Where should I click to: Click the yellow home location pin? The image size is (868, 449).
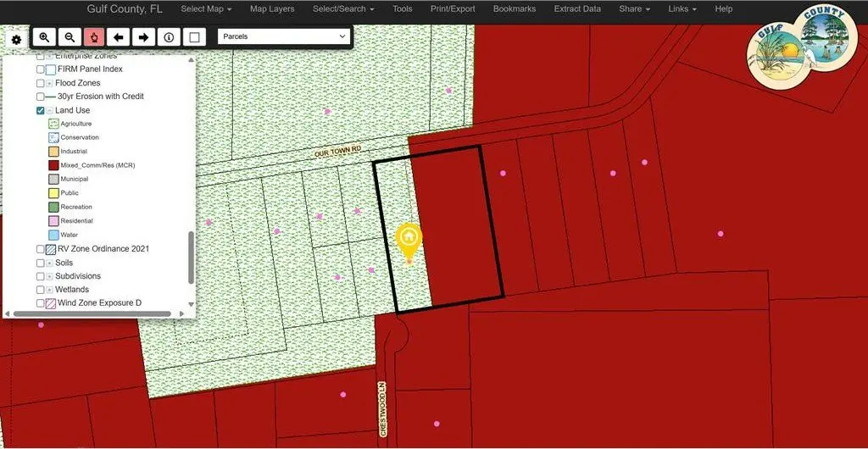[x=409, y=240]
